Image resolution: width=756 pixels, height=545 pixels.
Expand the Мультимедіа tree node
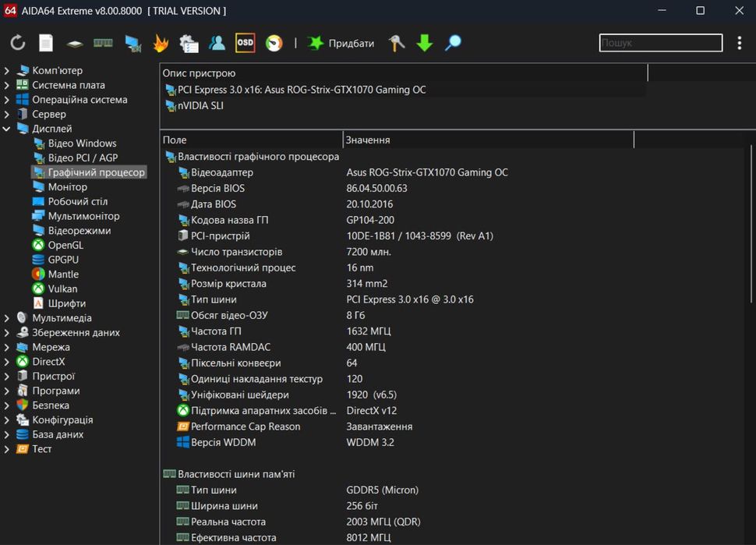coord(7,318)
